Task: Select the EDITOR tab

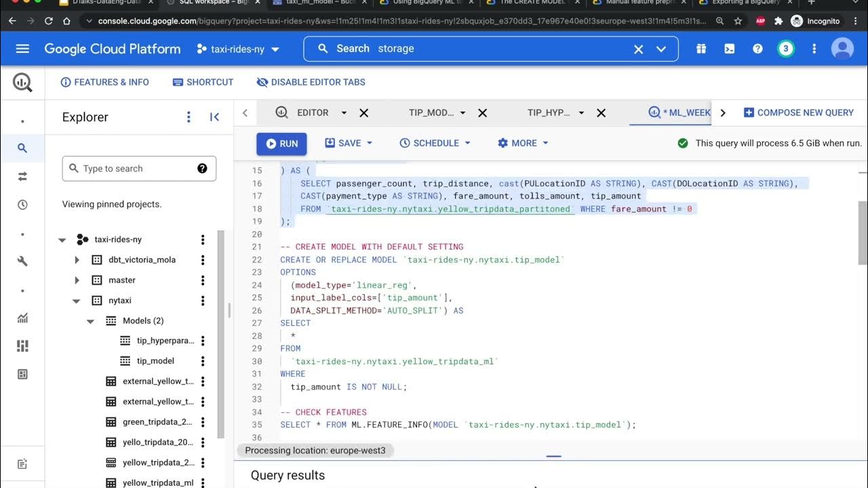Action: [x=313, y=113]
